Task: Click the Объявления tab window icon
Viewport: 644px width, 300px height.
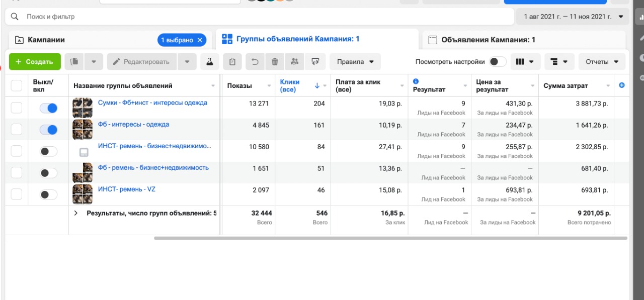Action: [x=432, y=40]
